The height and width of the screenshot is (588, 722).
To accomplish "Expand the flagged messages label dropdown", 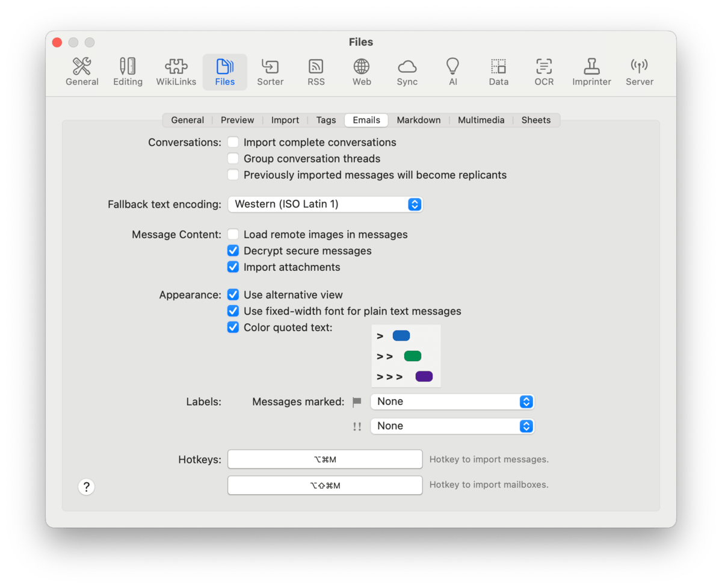I will [x=452, y=401].
